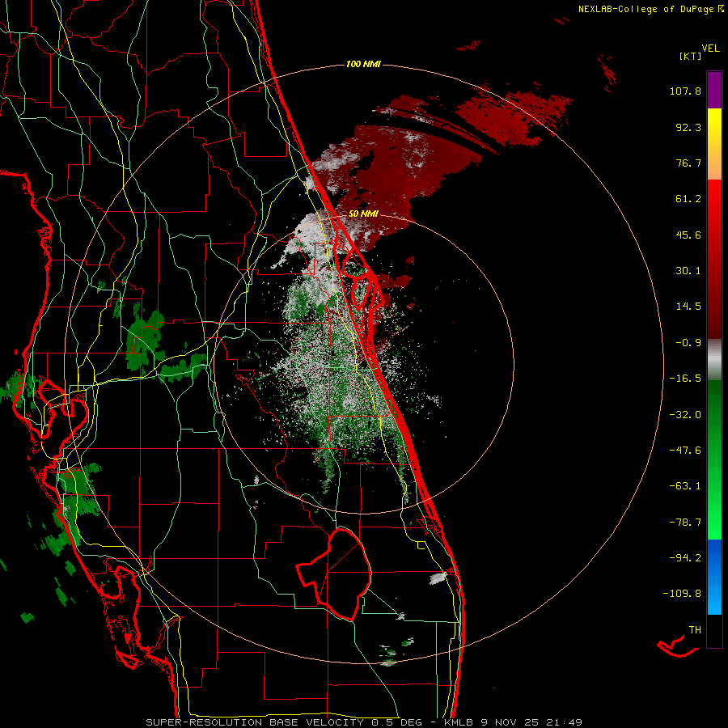
Task: Pick the gray near-zero segment of color bar
Action: 714,360
